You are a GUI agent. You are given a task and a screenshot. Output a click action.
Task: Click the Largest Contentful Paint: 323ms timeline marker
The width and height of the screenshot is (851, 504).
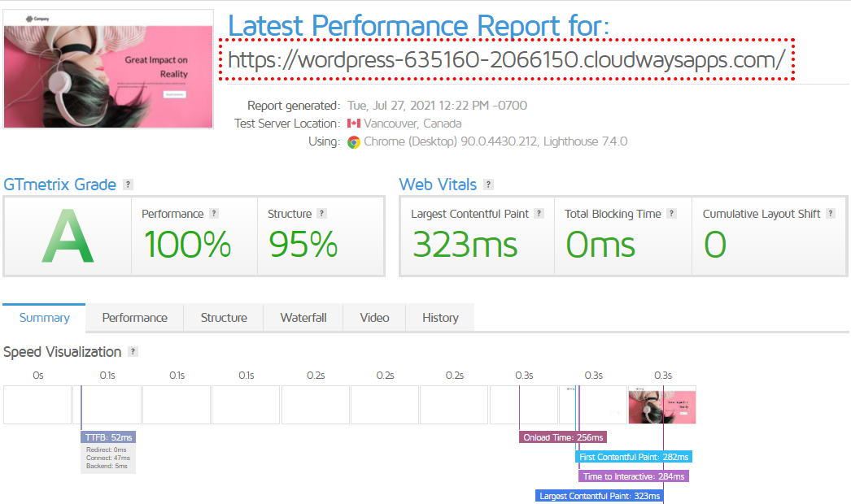click(600, 496)
